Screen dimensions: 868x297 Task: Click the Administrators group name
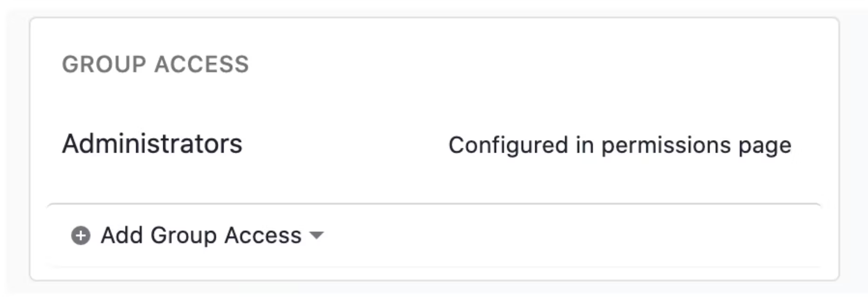point(152,144)
